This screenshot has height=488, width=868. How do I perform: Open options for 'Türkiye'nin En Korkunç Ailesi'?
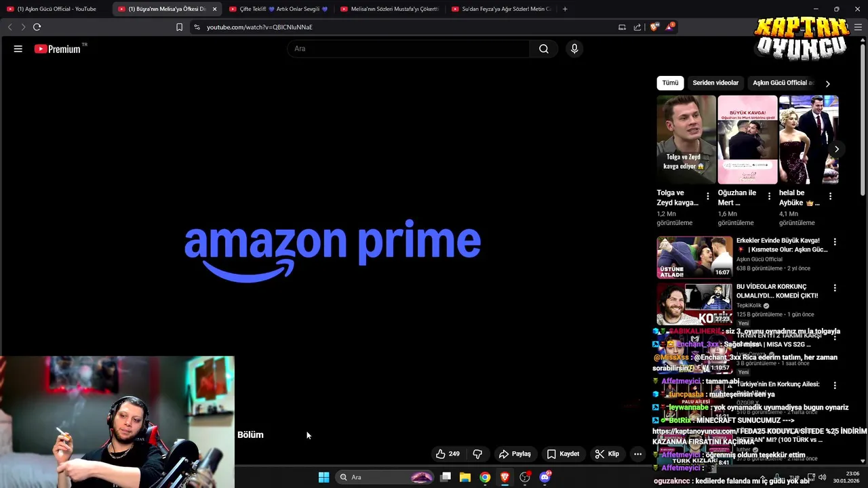835,385
